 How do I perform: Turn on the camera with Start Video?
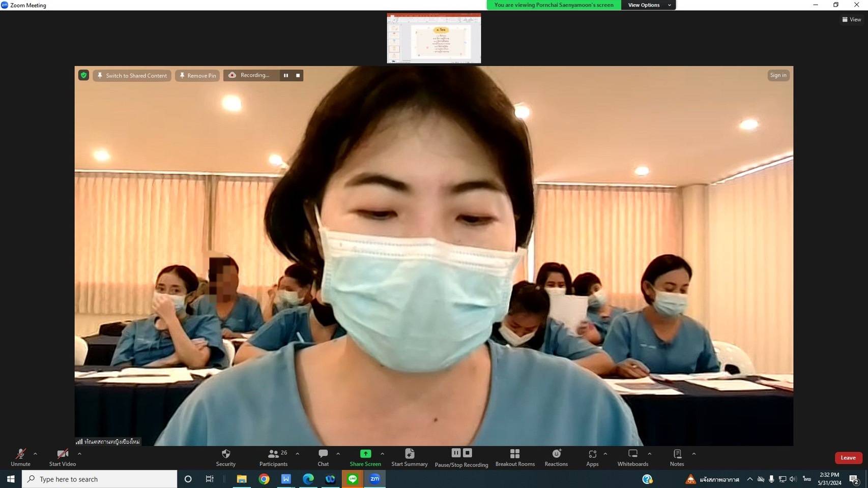pyautogui.click(x=63, y=454)
